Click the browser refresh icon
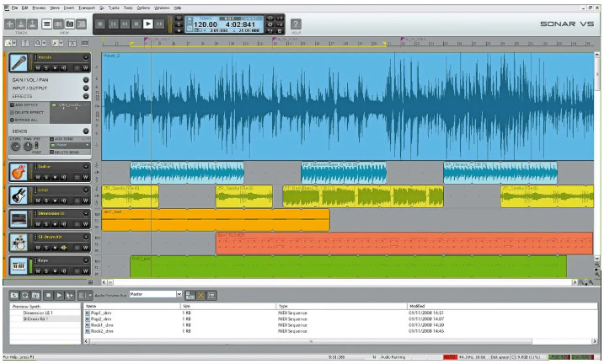The image size is (604, 364). click(x=25, y=296)
